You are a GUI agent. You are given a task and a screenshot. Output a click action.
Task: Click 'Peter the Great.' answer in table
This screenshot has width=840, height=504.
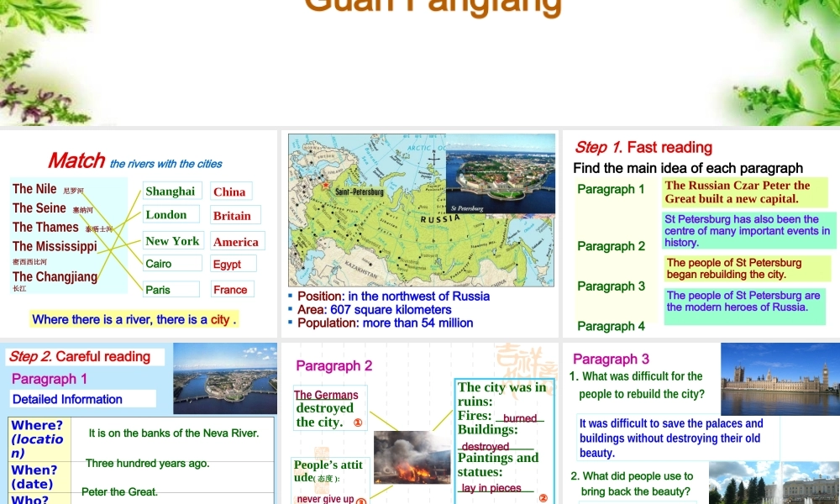(119, 491)
